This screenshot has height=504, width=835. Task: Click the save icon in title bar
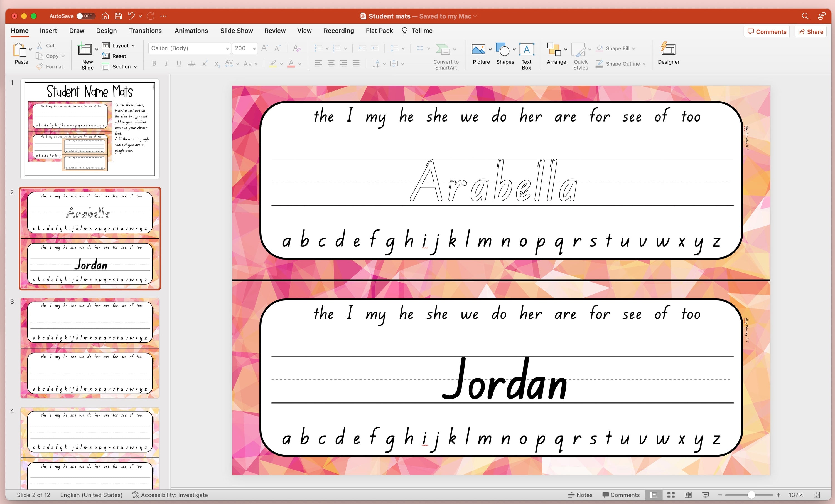118,16
